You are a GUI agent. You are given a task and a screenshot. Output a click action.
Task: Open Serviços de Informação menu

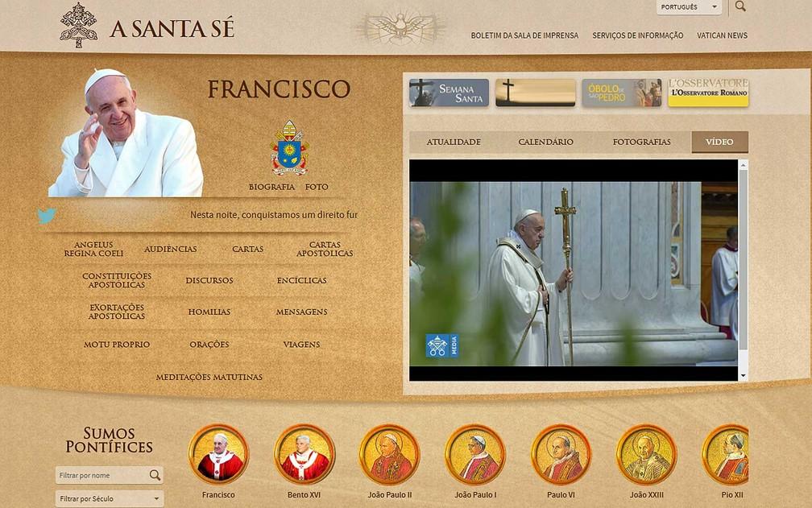637,35
